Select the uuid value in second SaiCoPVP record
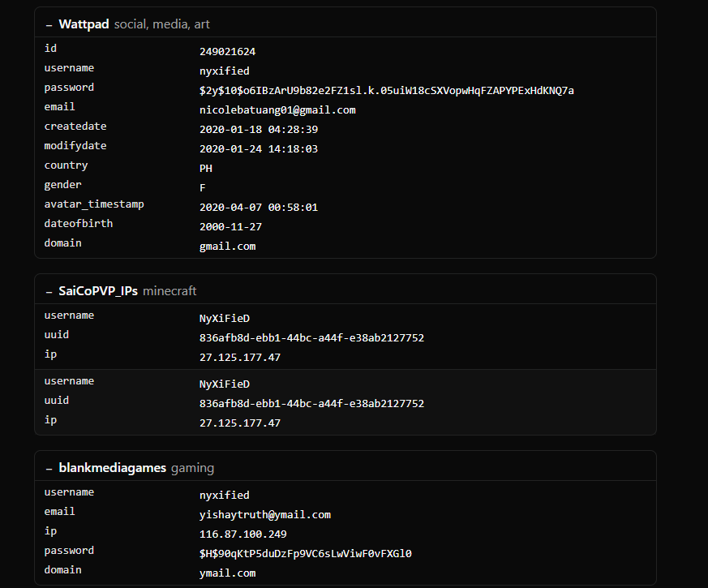708x588 pixels. pos(312,404)
